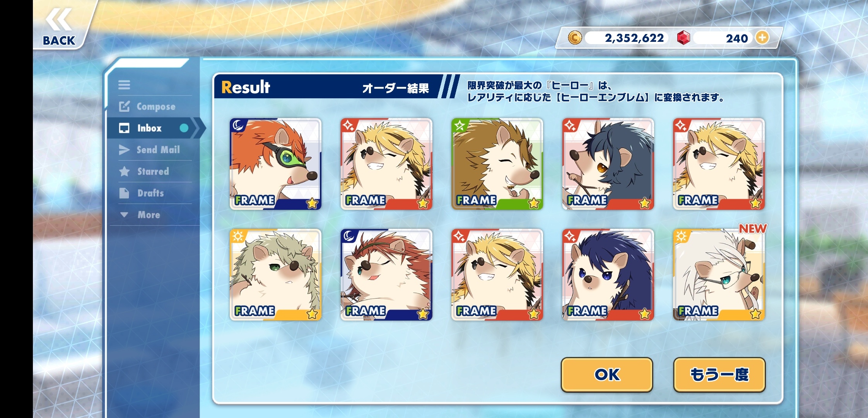Tap the gray-green hedgehog sun-type card
The image size is (868, 418).
[275, 275]
